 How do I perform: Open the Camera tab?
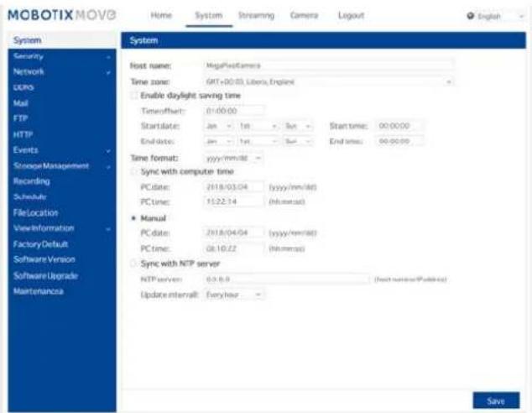[304, 15]
